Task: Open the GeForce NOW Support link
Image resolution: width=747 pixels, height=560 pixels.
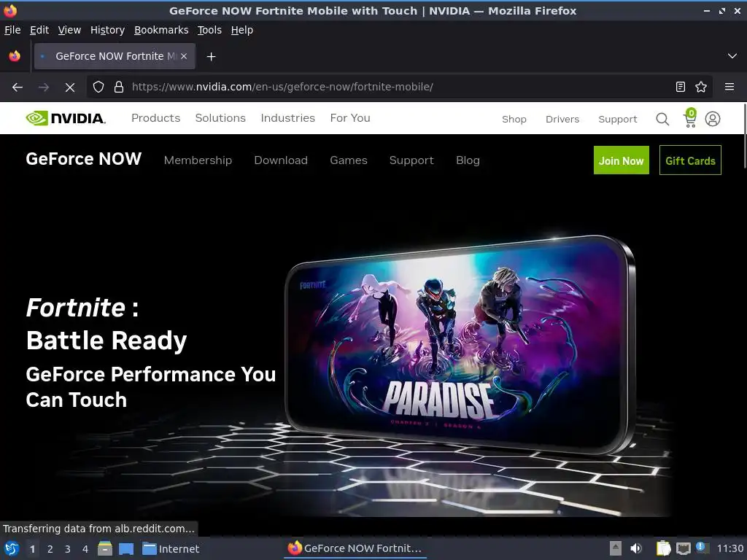Action: point(411,160)
